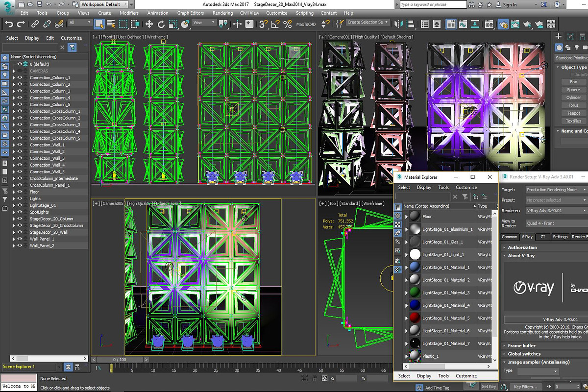Open the Graph Editors menu
The width and height of the screenshot is (588, 392).
click(x=190, y=13)
